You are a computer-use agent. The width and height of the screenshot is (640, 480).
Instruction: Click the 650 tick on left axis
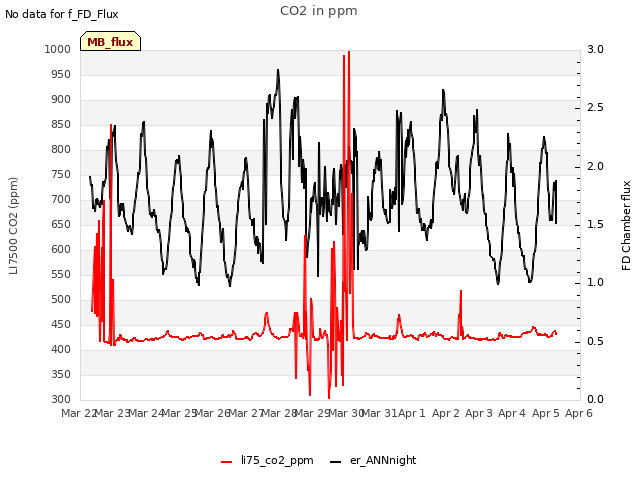coord(61,224)
